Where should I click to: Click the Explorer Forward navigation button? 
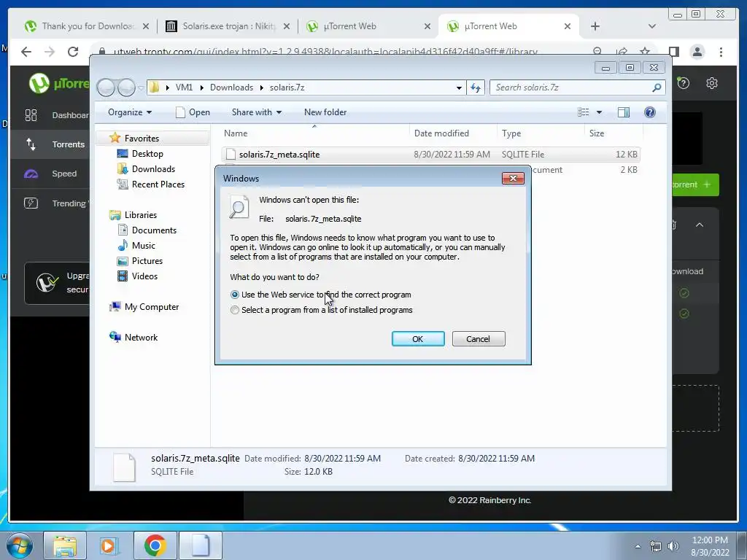click(126, 87)
